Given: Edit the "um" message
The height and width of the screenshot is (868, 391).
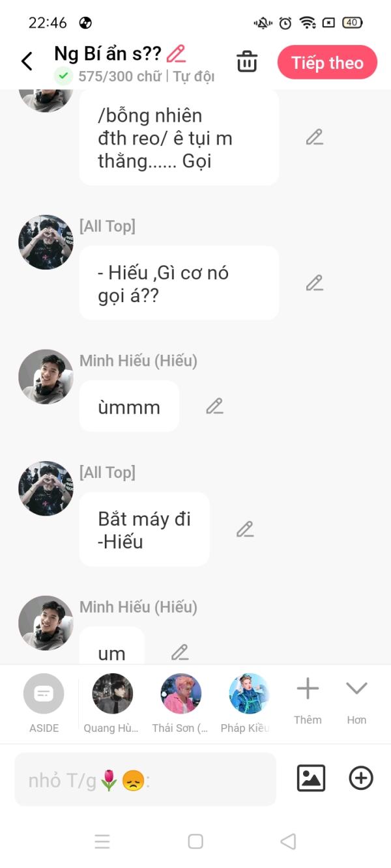Looking at the screenshot, I should (180, 652).
